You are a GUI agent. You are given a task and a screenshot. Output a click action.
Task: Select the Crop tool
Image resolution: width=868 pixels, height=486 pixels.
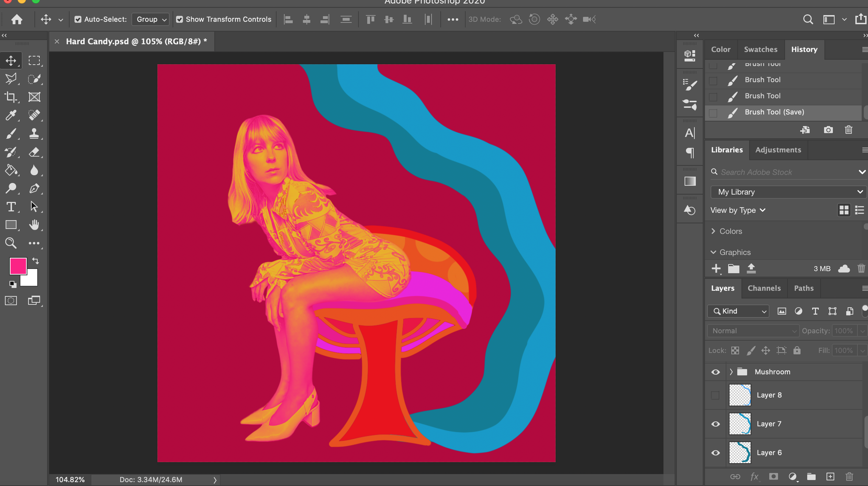tap(11, 97)
